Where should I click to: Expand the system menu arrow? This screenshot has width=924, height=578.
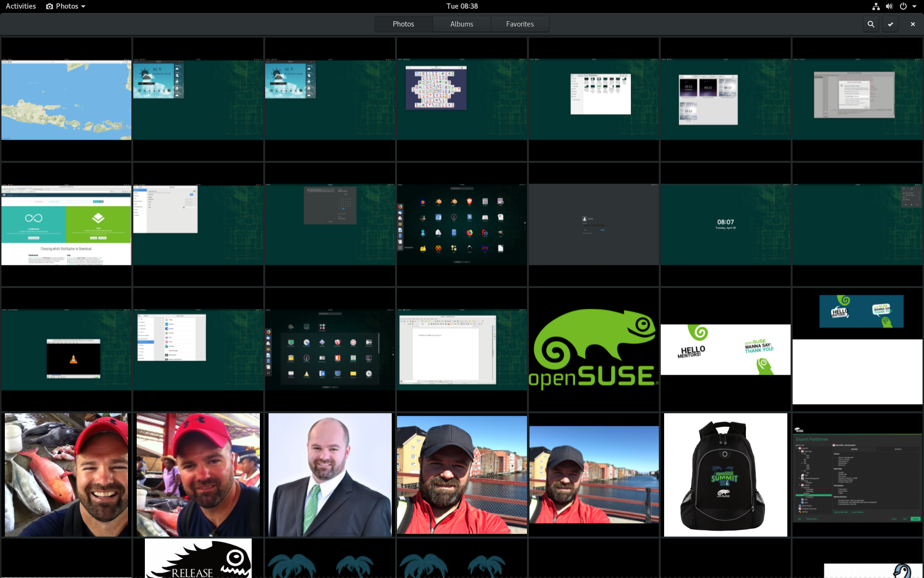pyautogui.click(x=914, y=6)
